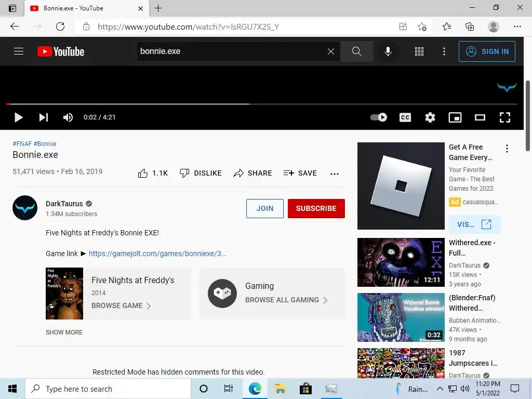Open Five Nights at Freddy's game thumbnail
Image resolution: width=532 pixels, height=399 pixels.
click(x=64, y=294)
